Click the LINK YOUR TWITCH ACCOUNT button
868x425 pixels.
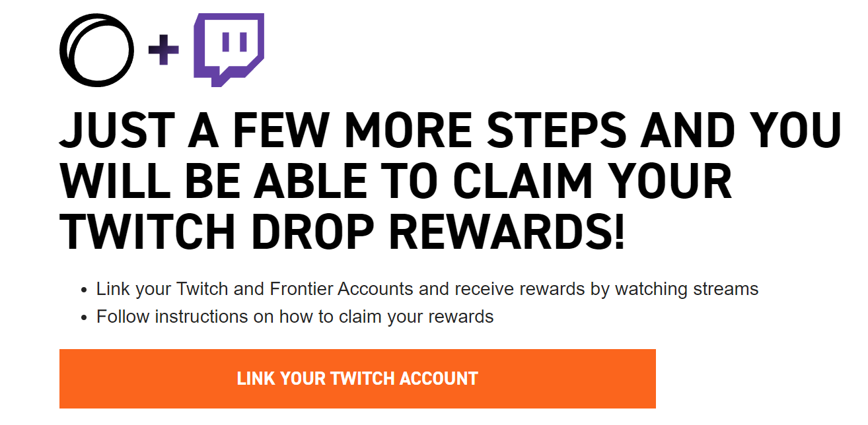coord(357,379)
